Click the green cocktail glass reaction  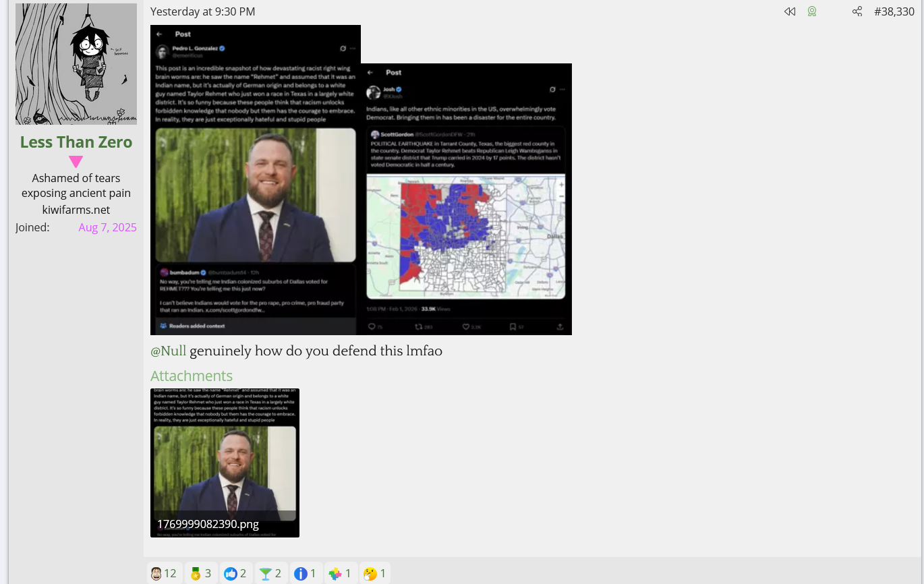coord(271,573)
